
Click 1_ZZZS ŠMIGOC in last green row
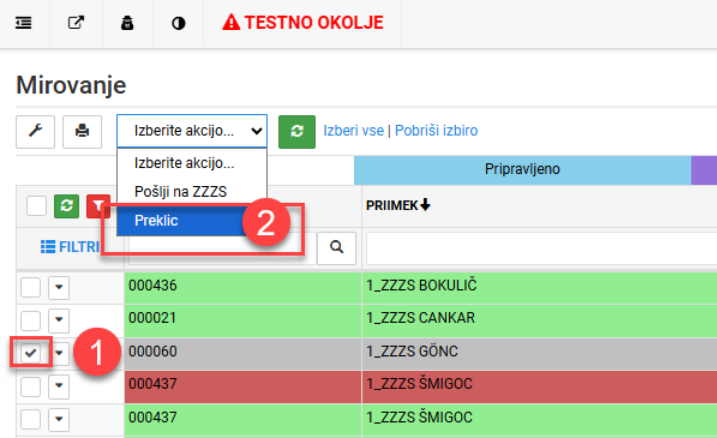(x=540, y=419)
